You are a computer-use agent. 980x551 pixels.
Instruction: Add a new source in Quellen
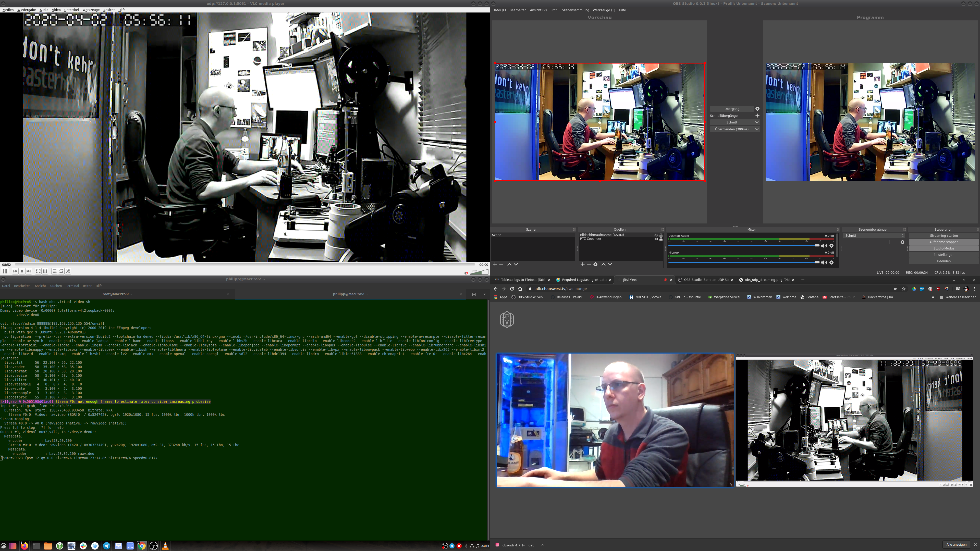click(x=582, y=264)
